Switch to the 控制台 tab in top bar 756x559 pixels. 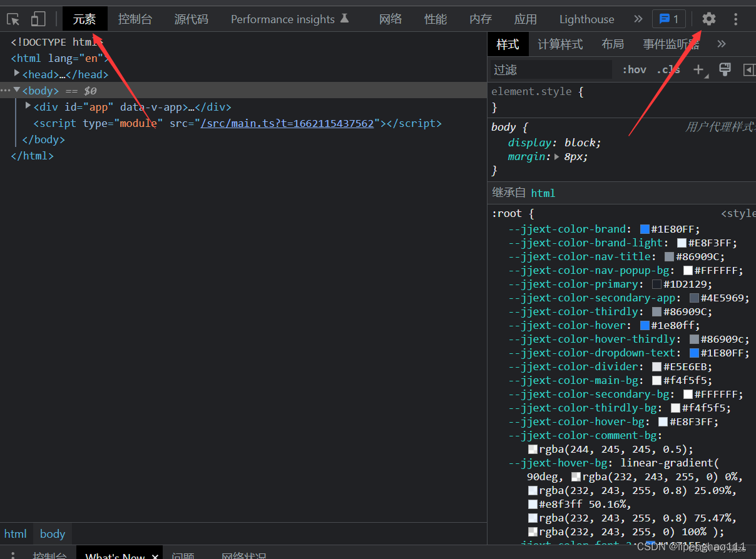pos(135,19)
